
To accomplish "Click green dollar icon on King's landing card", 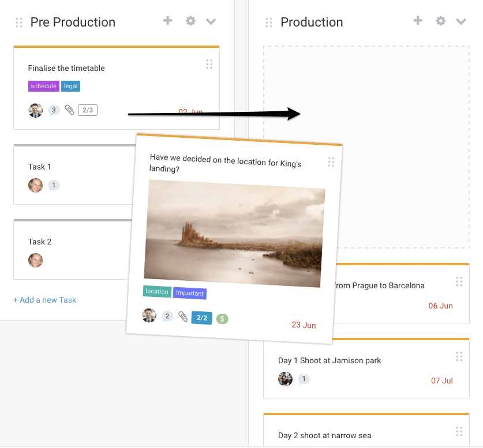I will tap(222, 318).
